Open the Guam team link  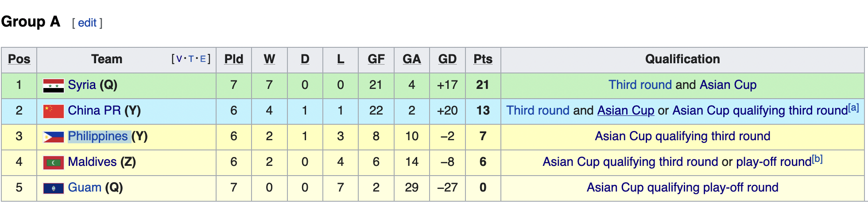click(84, 188)
